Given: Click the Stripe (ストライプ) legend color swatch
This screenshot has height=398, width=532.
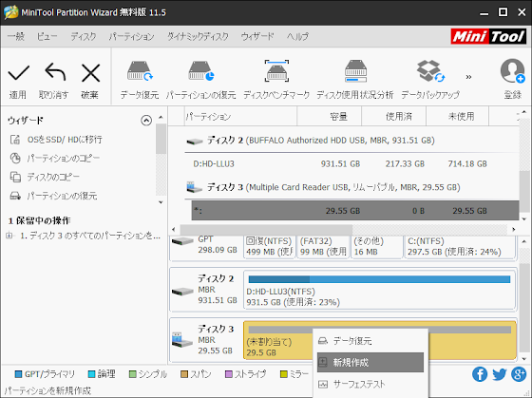Looking at the screenshot, I should (x=229, y=374).
